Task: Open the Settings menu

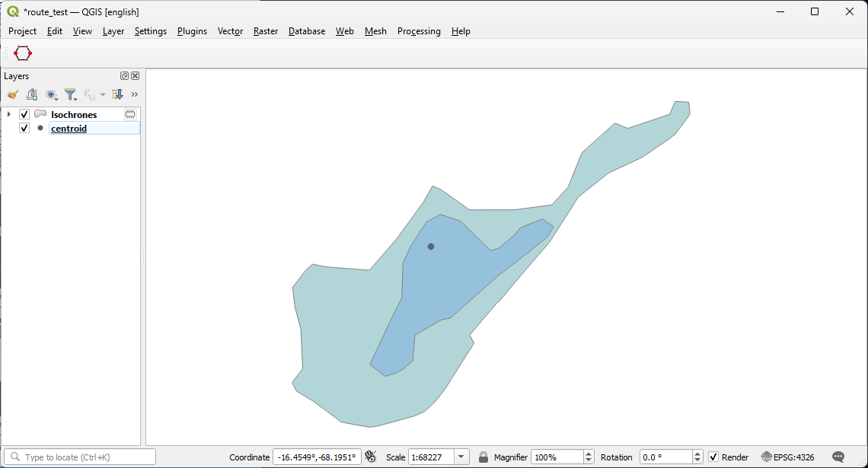Action: pos(151,31)
